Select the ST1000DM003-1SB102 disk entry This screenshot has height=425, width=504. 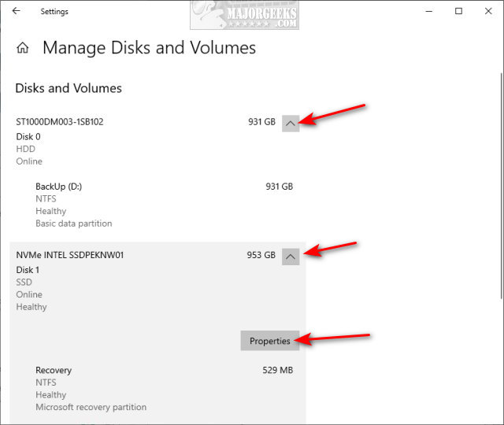60,122
